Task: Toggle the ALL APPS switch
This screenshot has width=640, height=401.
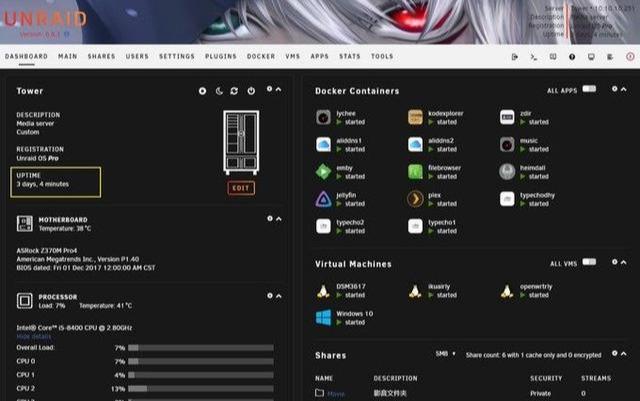Action: coord(589,89)
